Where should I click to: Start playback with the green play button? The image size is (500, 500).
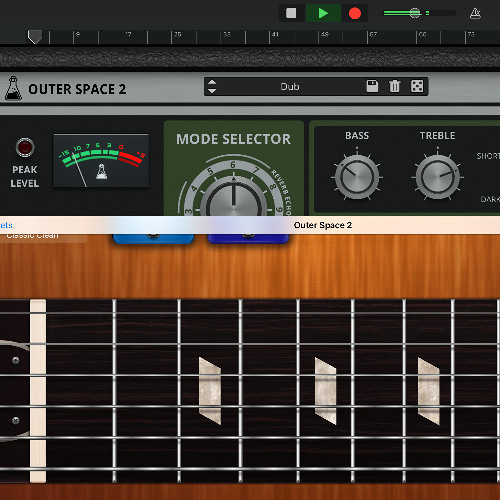coord(323,13)
